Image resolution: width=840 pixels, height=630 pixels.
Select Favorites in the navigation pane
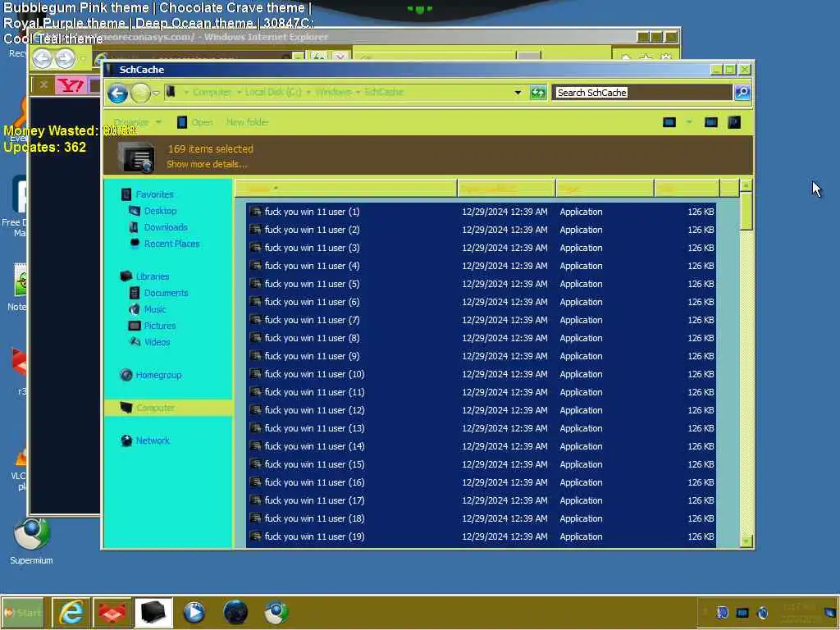click(x=154, y=194)
